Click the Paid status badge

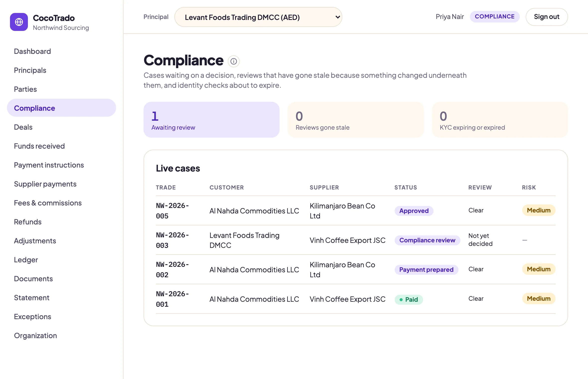(409, 299)
